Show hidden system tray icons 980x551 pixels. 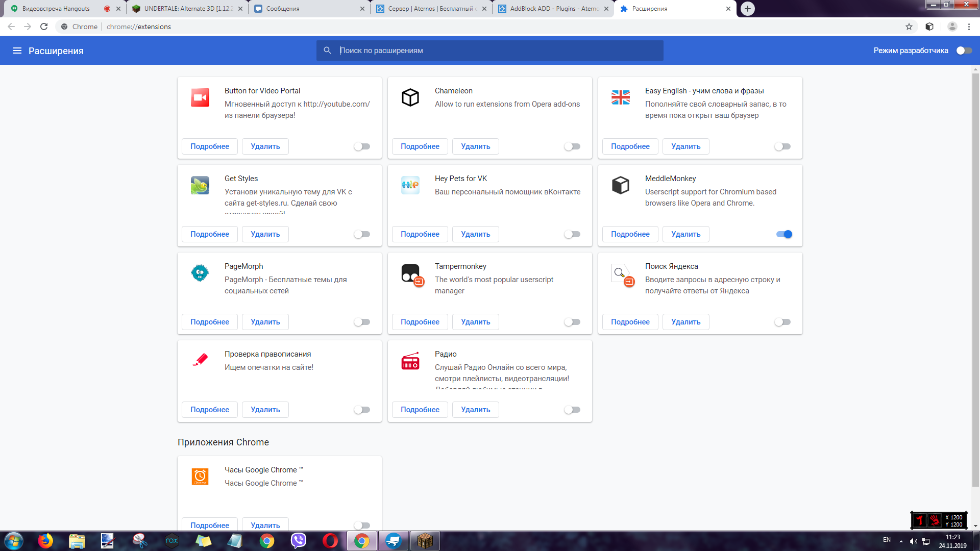[x=901, y=541]
